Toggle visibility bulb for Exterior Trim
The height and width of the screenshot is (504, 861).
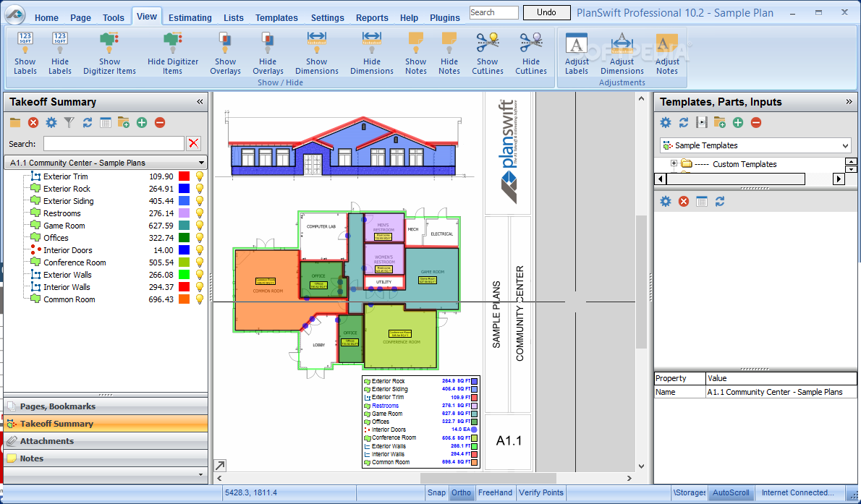coord(200,176)
